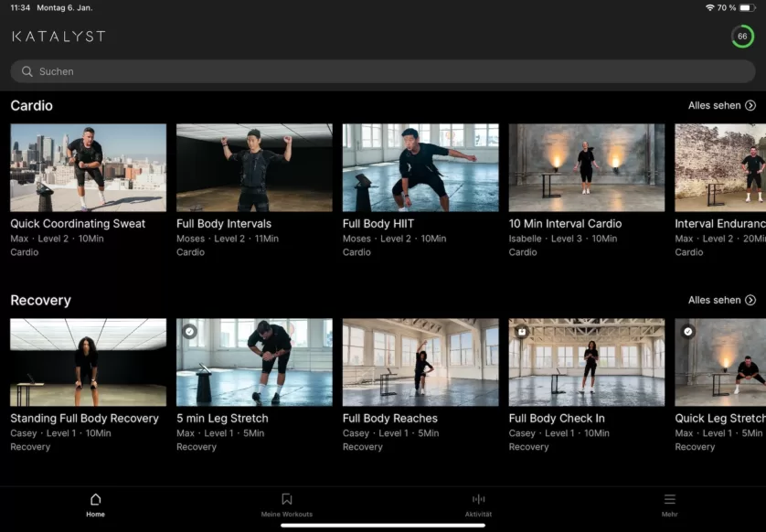Screen dimensions: 766x532
Task: Open the Aktivität waveform tab
Action: (x=478, y=499)
